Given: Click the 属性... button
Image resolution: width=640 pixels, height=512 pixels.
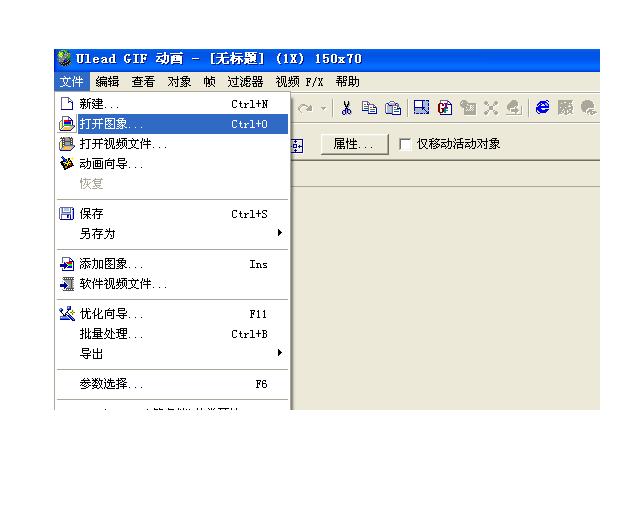Looking at the screenshot, I should [354, 144].
